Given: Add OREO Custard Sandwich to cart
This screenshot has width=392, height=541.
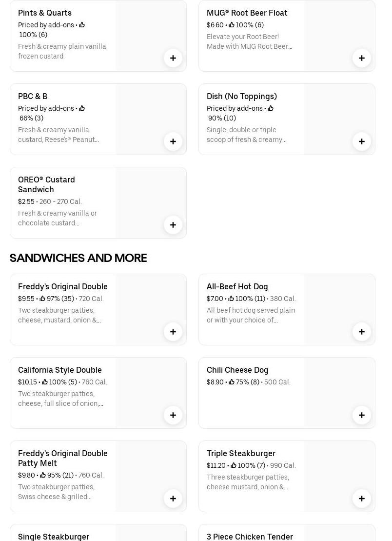Looking at the screenshot, I should (173, 225).
